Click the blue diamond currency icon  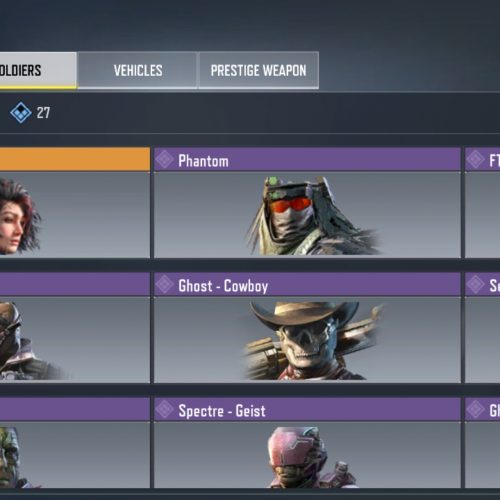point(21,113)
